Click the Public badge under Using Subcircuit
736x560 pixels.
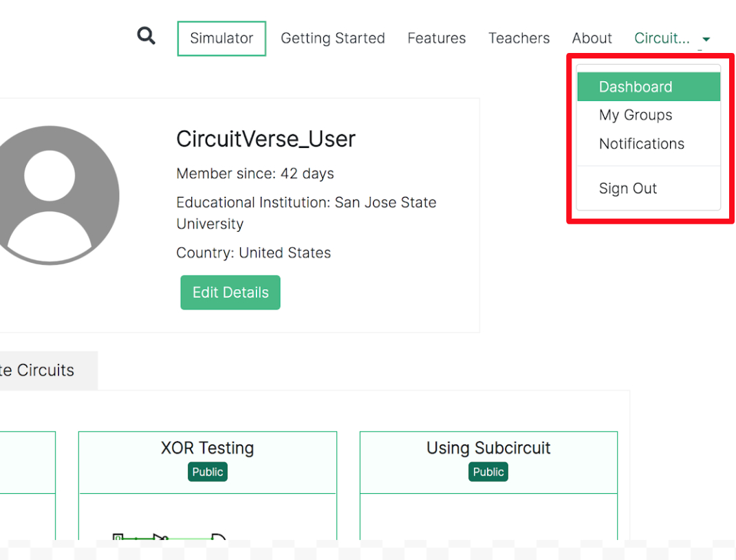488,472
